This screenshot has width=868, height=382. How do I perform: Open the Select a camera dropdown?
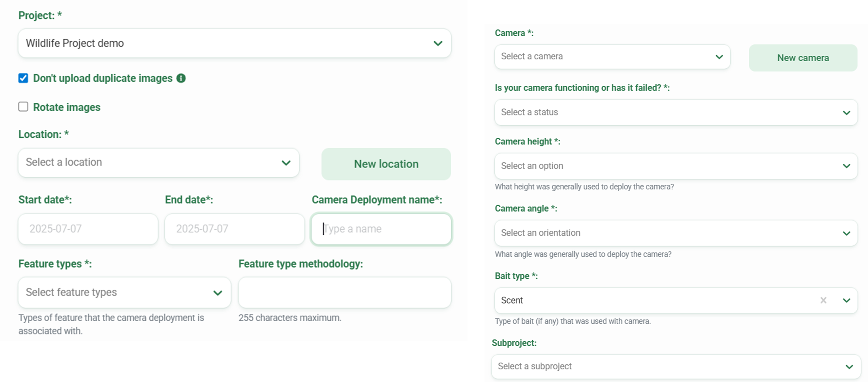click(612, 57)
